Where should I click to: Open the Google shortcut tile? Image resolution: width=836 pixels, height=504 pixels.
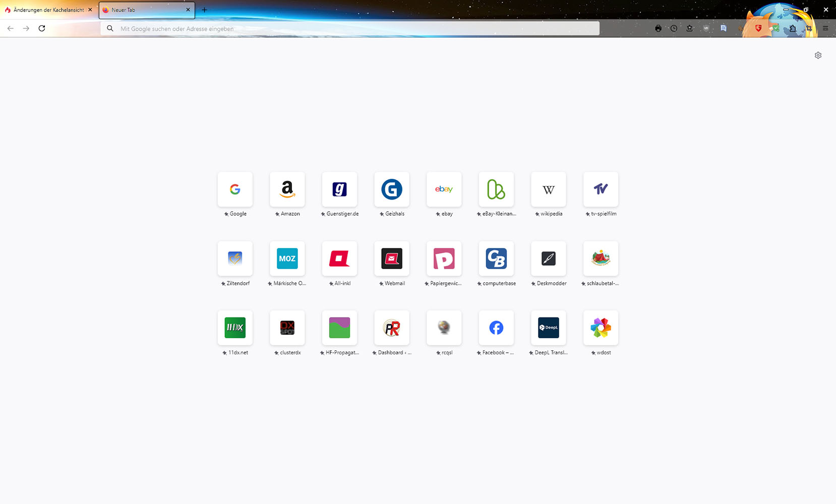pyautogui.click(x=235, y=190)
